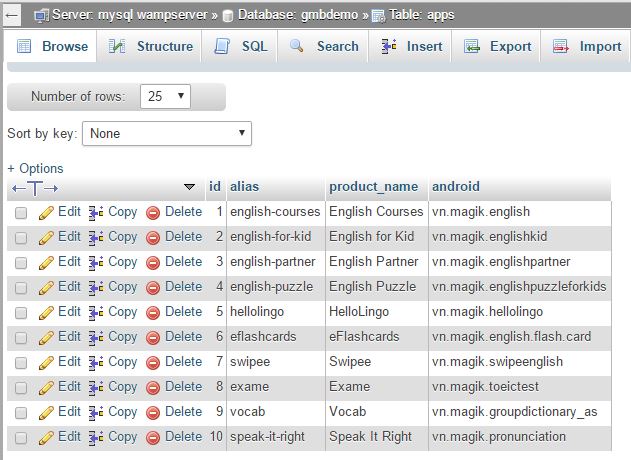Image resolution: width=631 pixels, height=460 pixels.
Task: Click the red delete icon in eflashcards row
Action: (x=153, y=338)
